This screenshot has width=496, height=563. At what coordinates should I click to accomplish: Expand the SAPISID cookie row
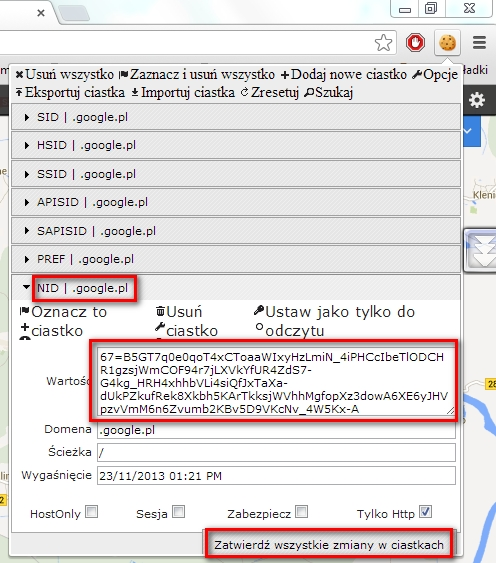coord(236,231)
